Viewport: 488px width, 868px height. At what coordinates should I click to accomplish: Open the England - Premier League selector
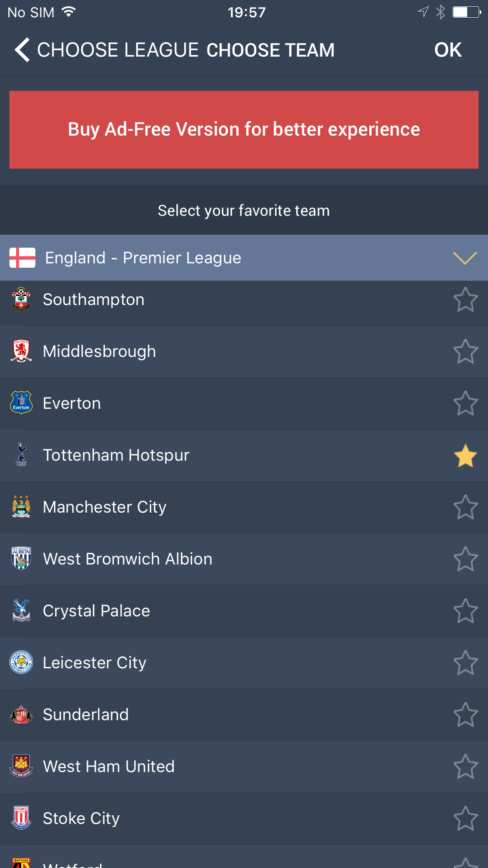click(143, 258)
